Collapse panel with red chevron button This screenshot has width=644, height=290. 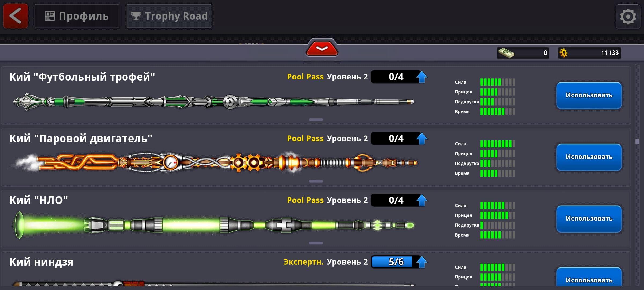(x=322, y=48)
